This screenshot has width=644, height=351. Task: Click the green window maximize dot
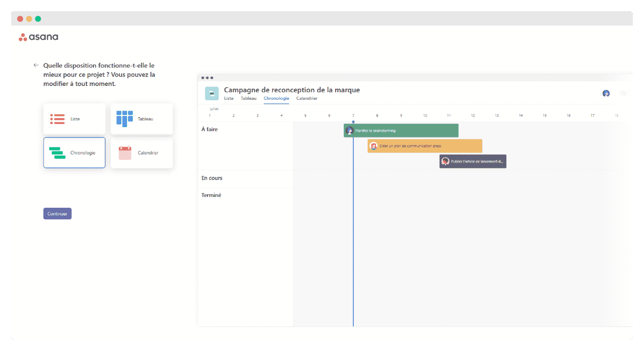pos(38,19)
